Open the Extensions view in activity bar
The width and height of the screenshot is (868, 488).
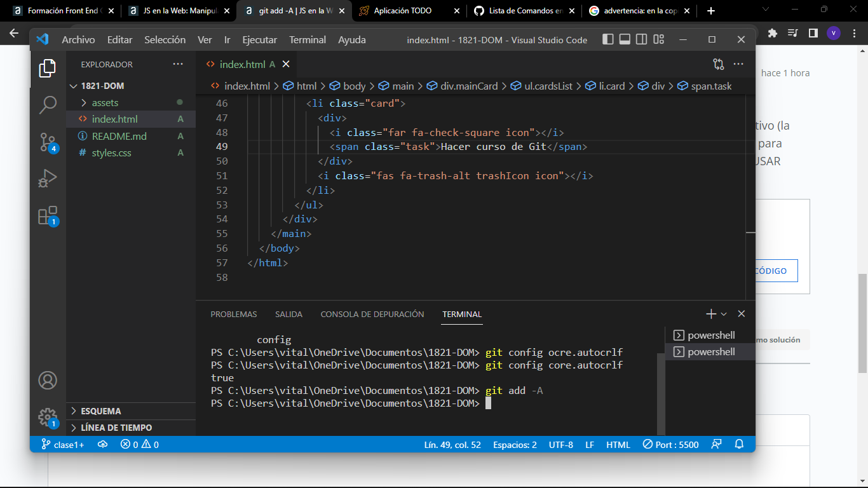coord(48,216)
